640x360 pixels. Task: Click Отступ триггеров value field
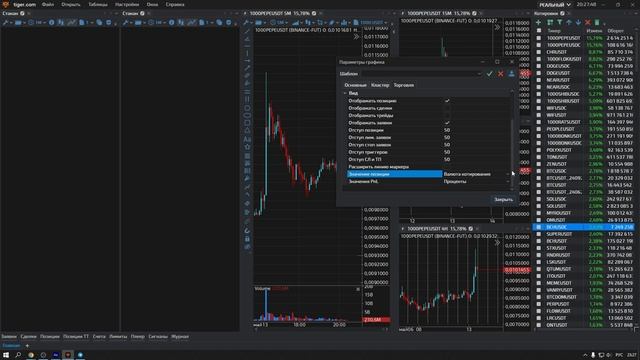pos(476,152)
